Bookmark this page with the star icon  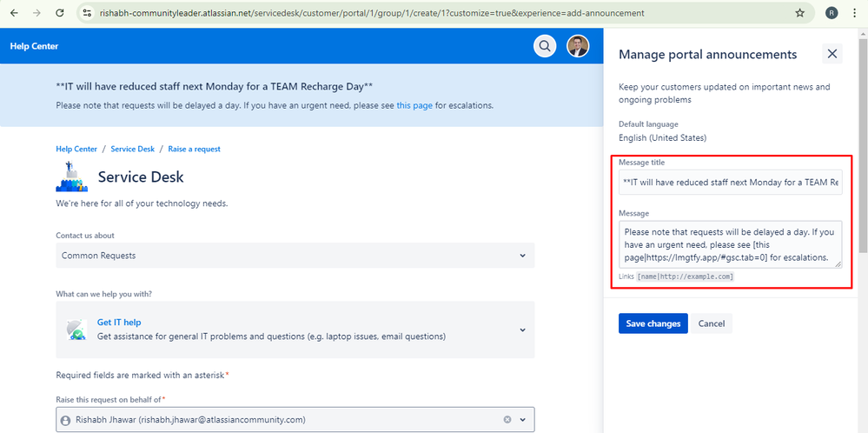point(799,13)
